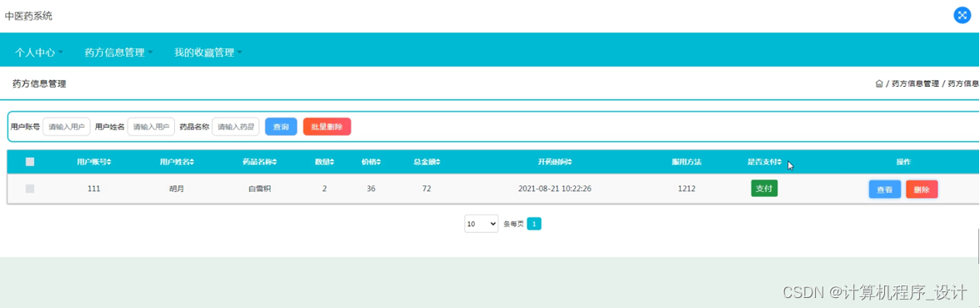Screen dimensions: 980x308
Task: Expand the 药方信息管理 menu
Action: [118, 53]
